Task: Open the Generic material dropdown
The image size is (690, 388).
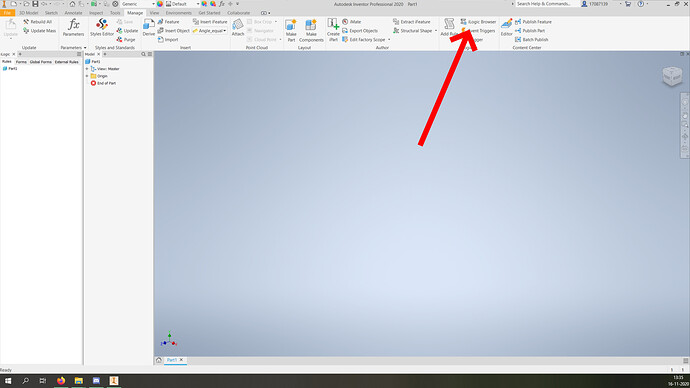Action: (x=138, y=4)
